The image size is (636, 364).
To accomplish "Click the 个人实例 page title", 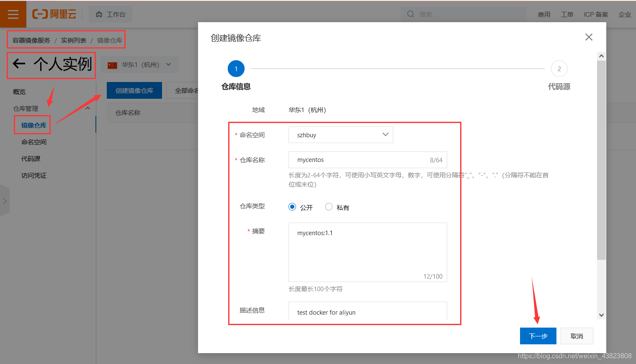I will [63, 64].
